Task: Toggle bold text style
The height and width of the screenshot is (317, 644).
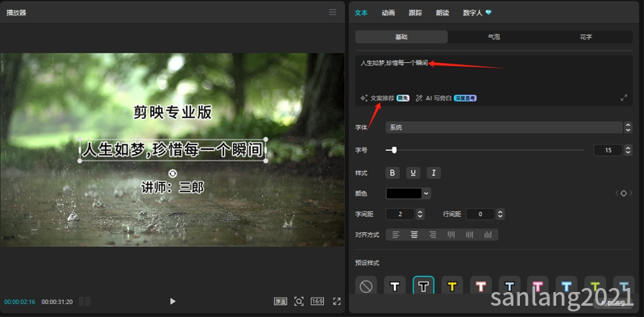Action: (393, 173)
